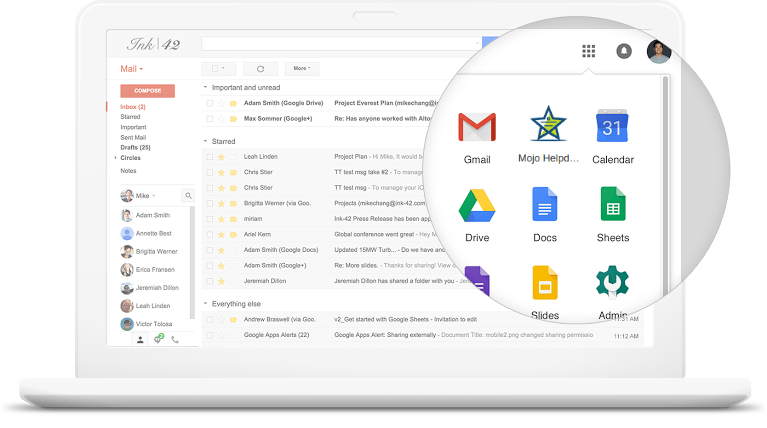Open the Drafts (25) folder

[134, 148]
